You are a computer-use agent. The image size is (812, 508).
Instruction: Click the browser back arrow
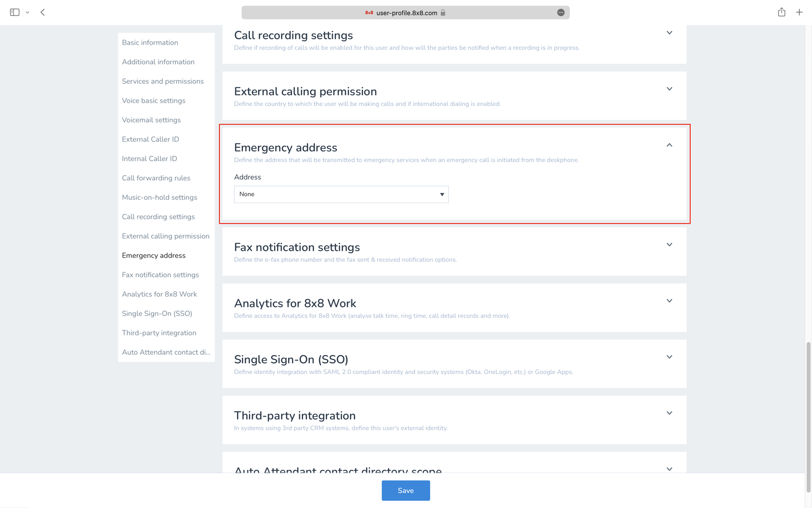pos(43,12)
